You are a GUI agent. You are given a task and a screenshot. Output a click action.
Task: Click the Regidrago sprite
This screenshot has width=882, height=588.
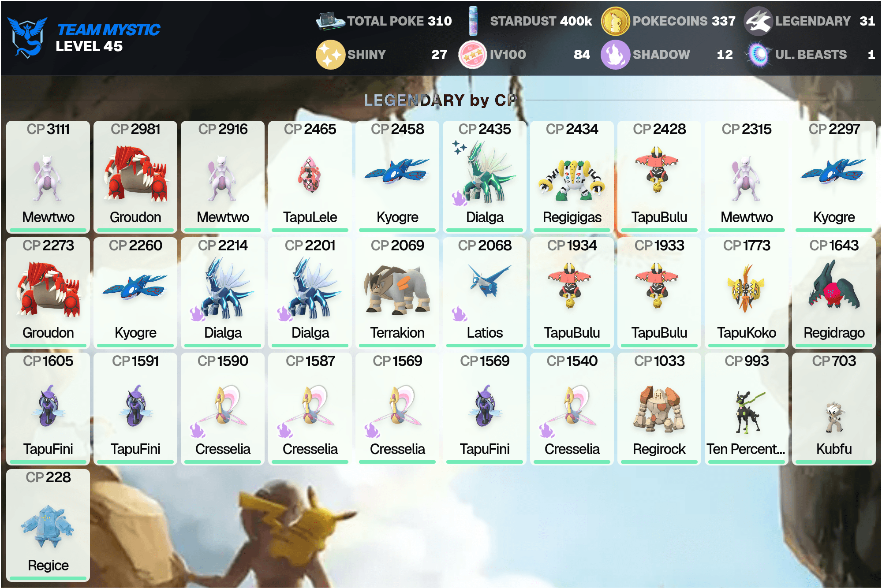(833, 285)
